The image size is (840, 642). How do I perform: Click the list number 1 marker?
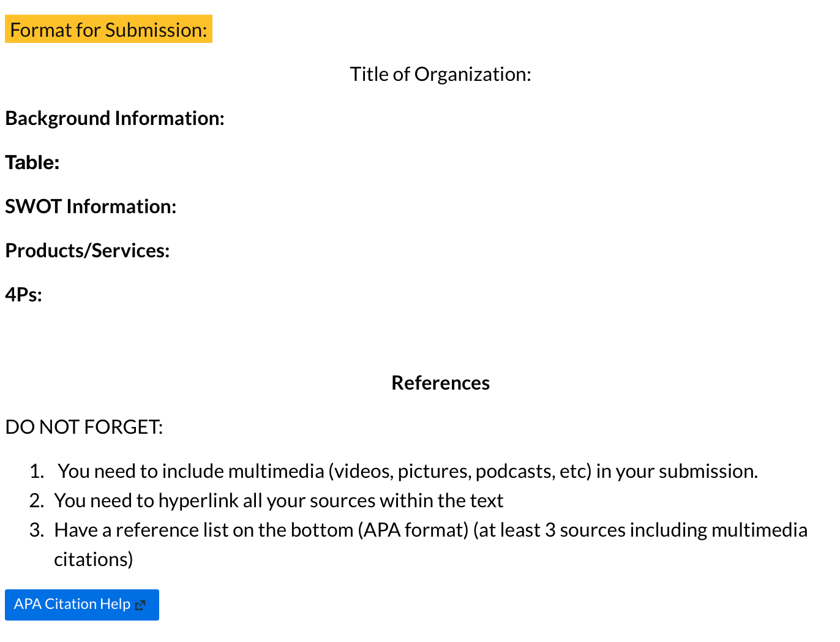pos(37,471)
